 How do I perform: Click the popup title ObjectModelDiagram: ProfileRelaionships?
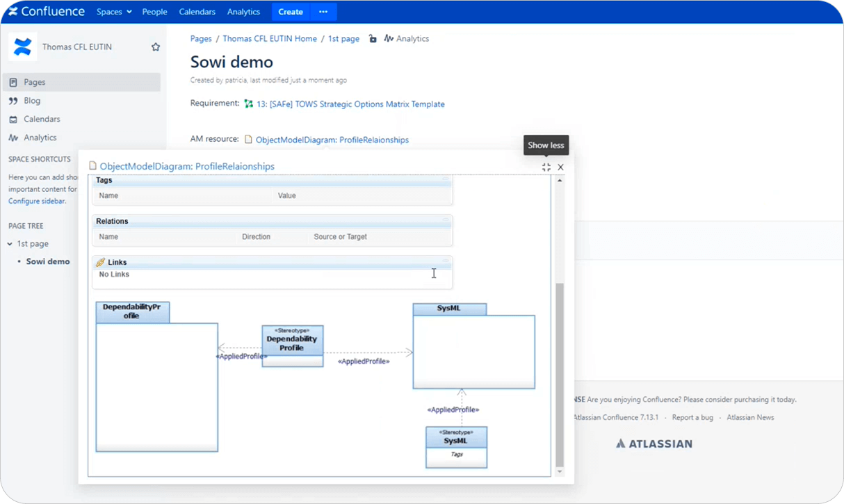pyautogui.click(x=187, y=166)
